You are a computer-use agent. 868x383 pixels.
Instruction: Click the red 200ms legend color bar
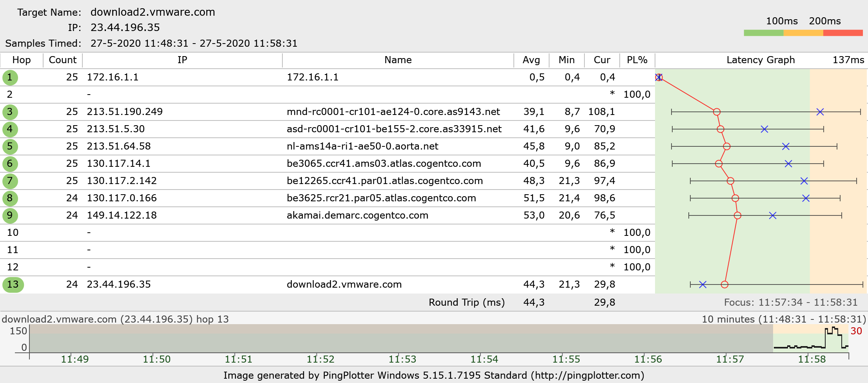tap(843, 33)
